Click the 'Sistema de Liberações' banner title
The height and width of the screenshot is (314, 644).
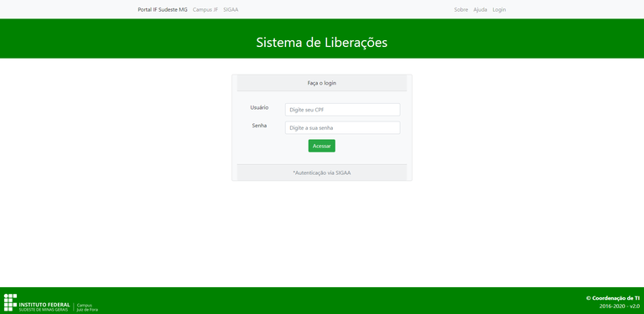tap(322, 42)
